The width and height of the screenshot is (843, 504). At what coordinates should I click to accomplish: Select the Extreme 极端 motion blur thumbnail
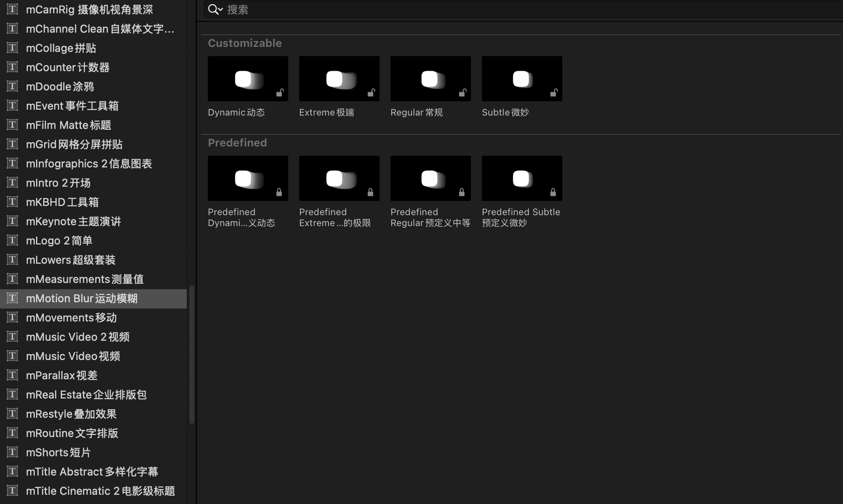339,79
